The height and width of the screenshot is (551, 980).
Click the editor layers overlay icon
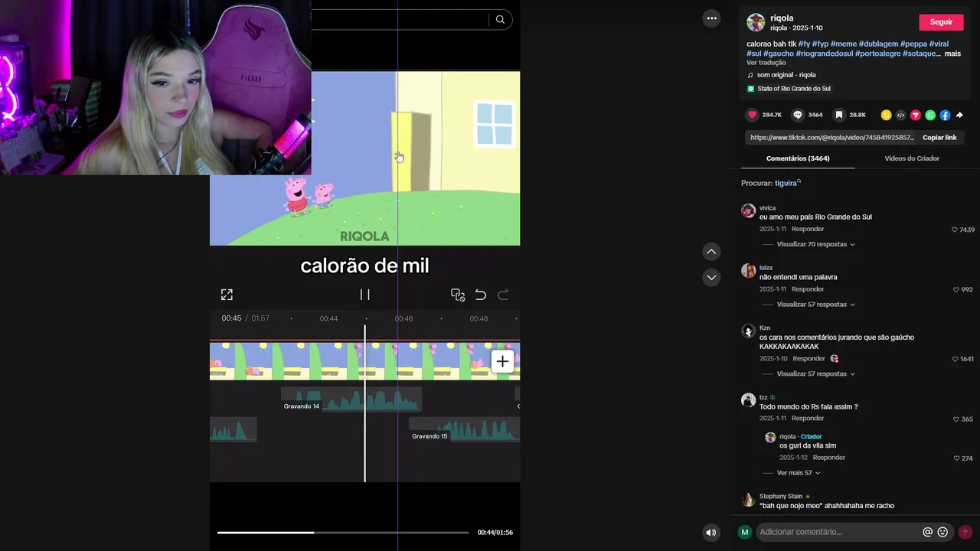click(458, 295)
